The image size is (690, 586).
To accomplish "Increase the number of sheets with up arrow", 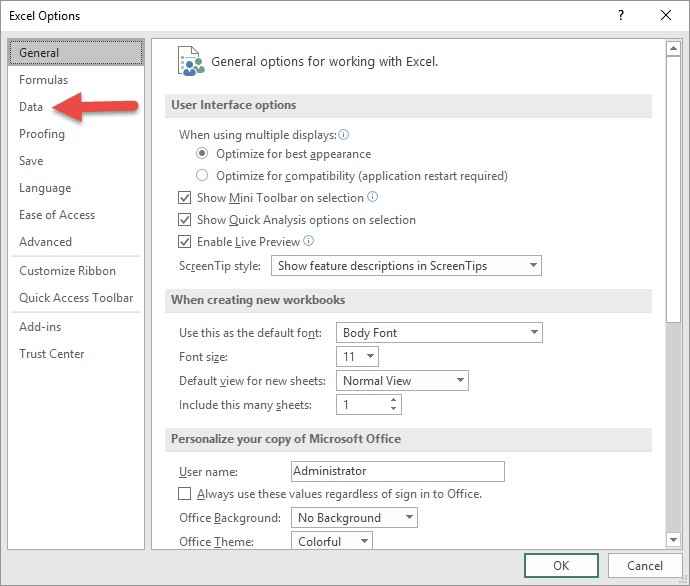I will [x=393, y=400].
